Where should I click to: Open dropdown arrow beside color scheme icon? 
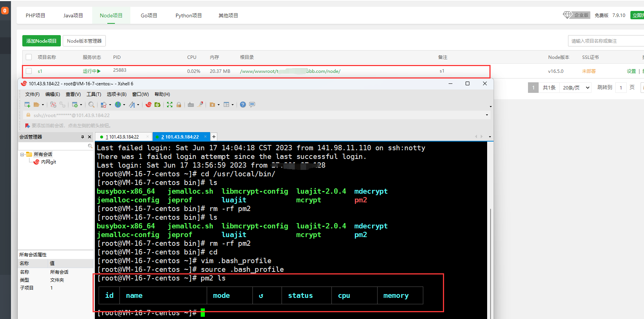(x=110, y=105)
